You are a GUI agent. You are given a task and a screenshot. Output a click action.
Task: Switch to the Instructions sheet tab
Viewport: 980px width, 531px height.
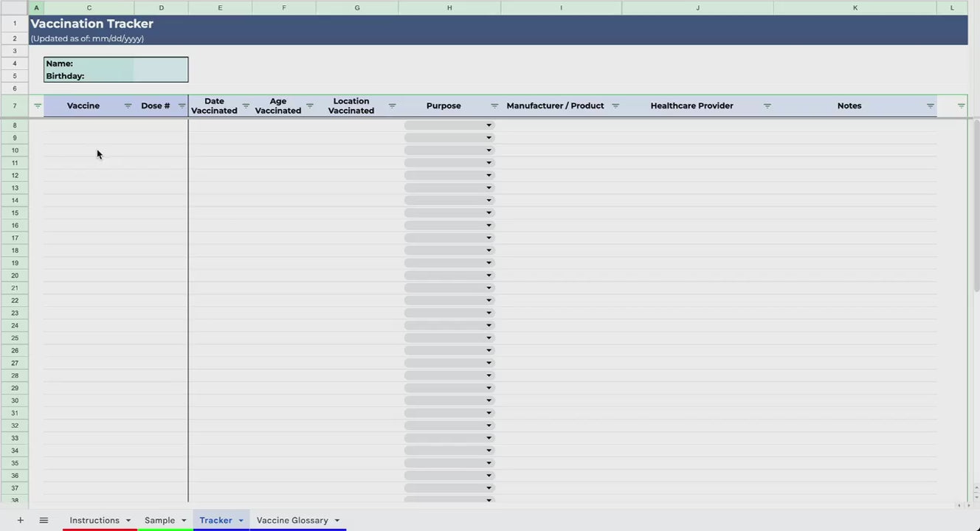[x=94, y=521]
